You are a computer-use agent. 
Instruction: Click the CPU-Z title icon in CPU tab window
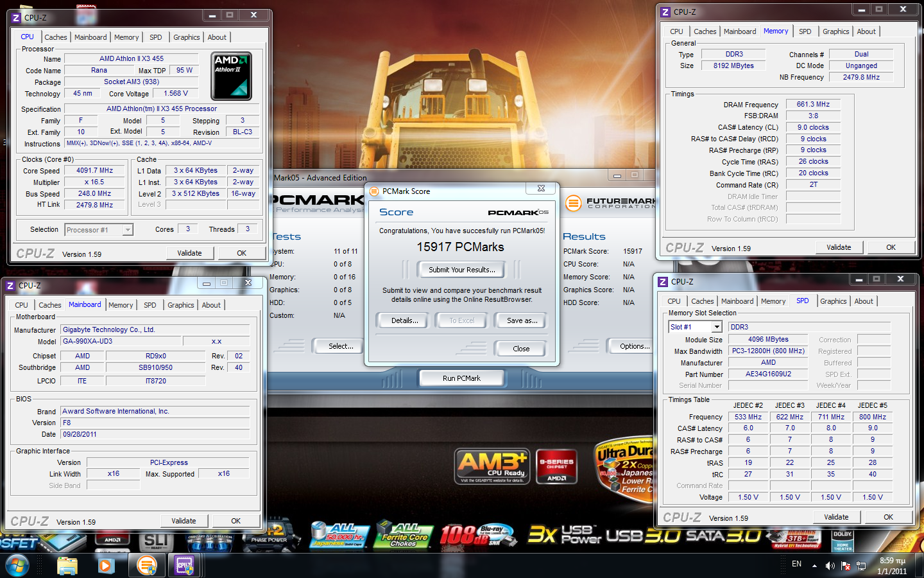16,18
